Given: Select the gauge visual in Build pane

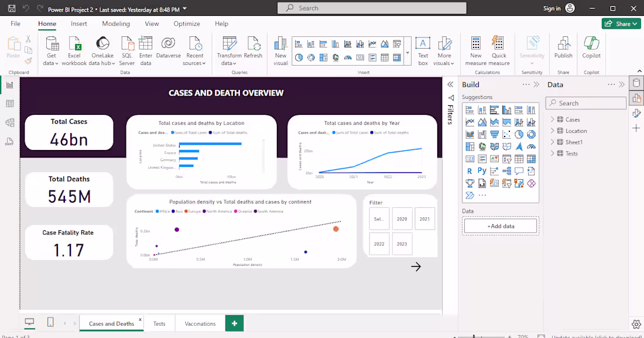Looking at the screenshot, I should point(532,146).
